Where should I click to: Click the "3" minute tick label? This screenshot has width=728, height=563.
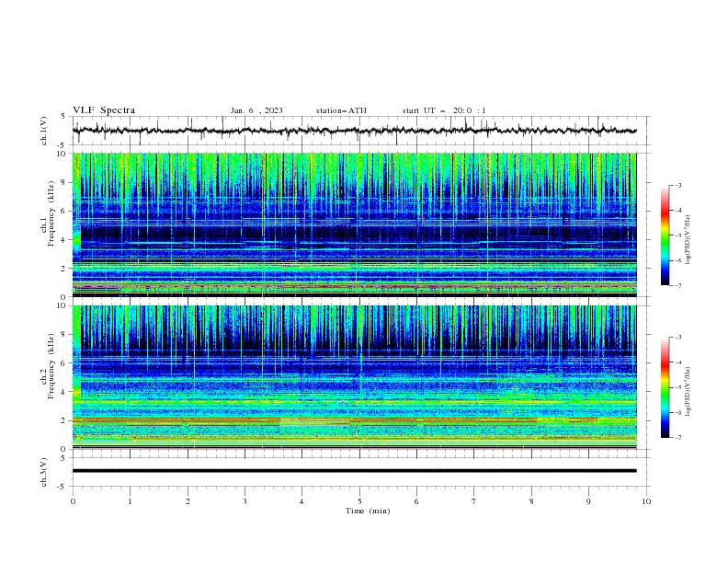pos(245,501)
